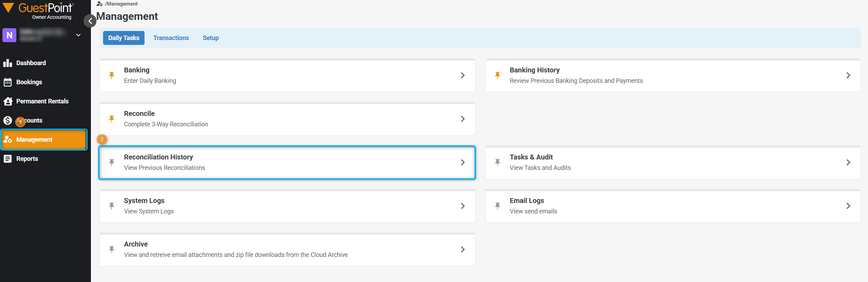
Task: Pin the Email Logs card
Action: (x=498, y=206)
